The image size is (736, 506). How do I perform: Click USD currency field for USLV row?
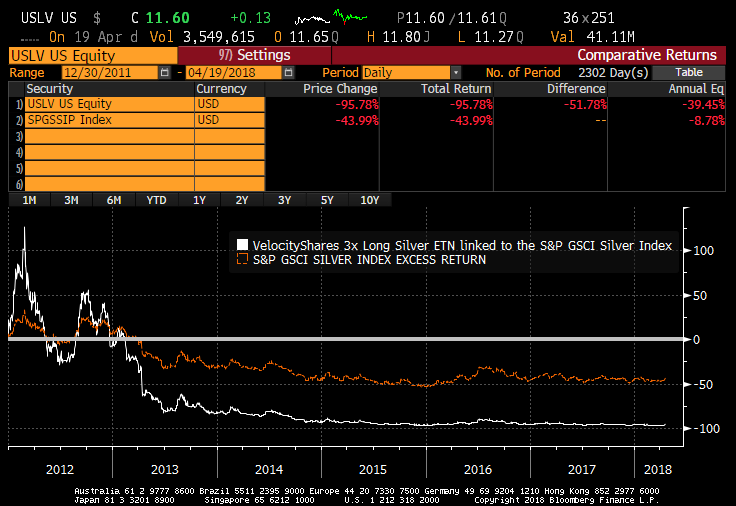(x=230, y=104)
